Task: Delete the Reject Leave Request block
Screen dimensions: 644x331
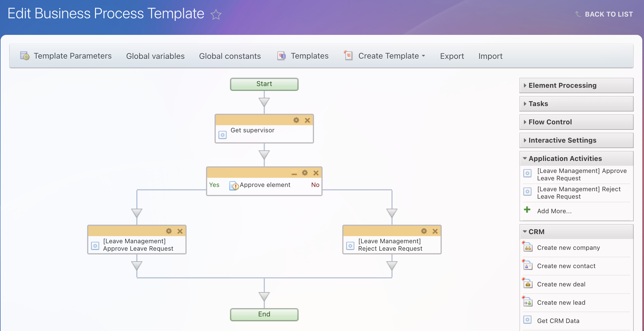Action: click(435, 231)
